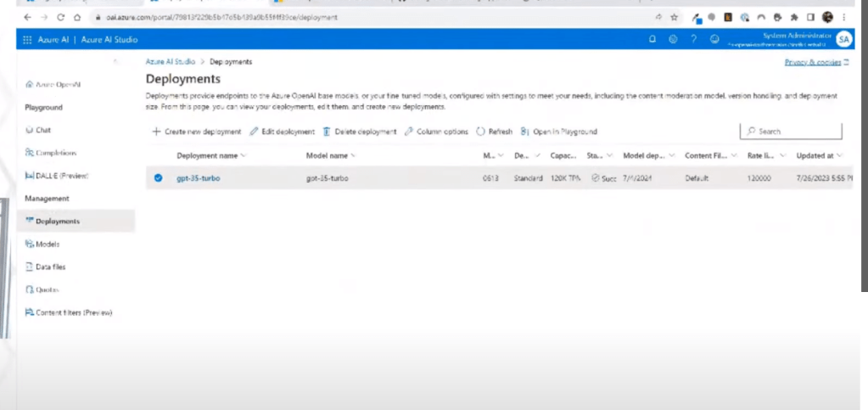Screen dimensions: 868x410
Task: Open the notifications bell icon
Action: [x=652, y=39]
